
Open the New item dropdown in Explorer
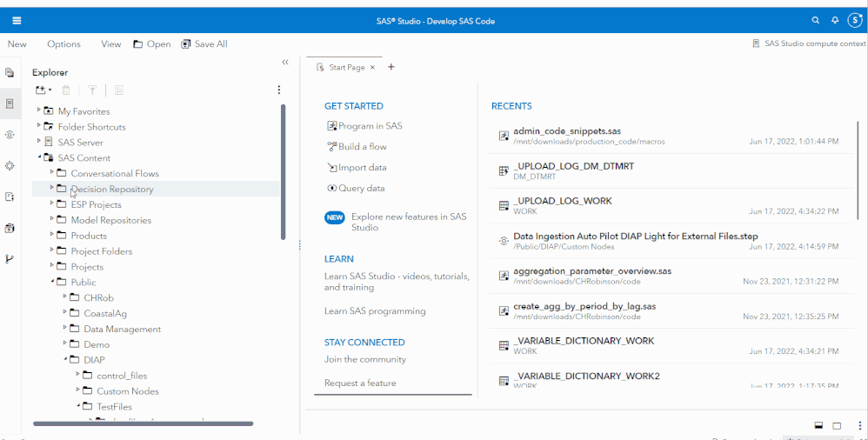(x=43, y=90)
